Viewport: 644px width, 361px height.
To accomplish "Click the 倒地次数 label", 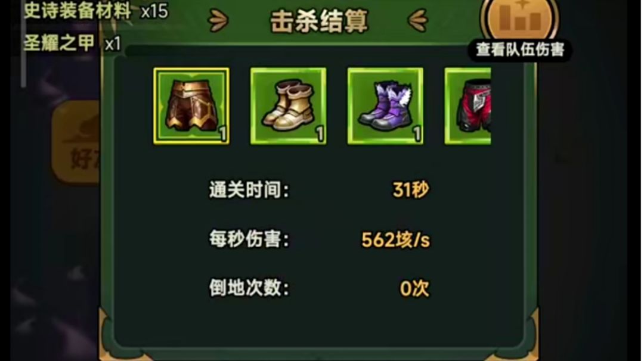I will (x=249, y=288).
